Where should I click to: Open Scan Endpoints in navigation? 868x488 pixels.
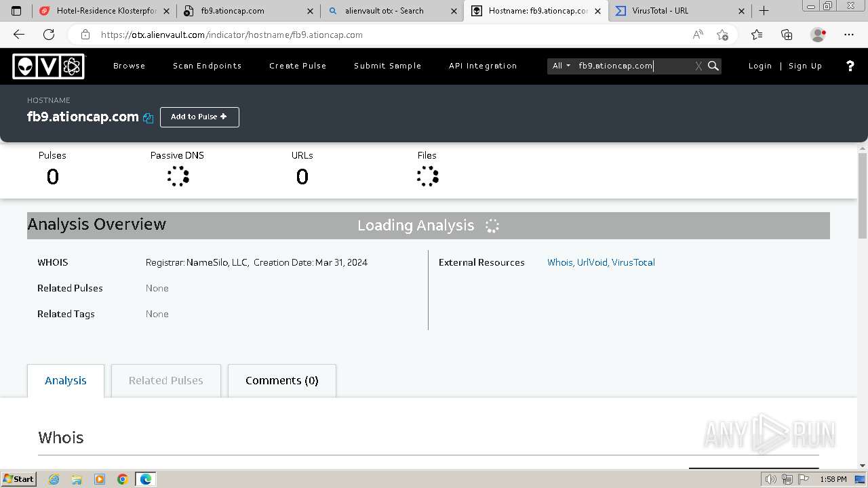tap(208, 66)
